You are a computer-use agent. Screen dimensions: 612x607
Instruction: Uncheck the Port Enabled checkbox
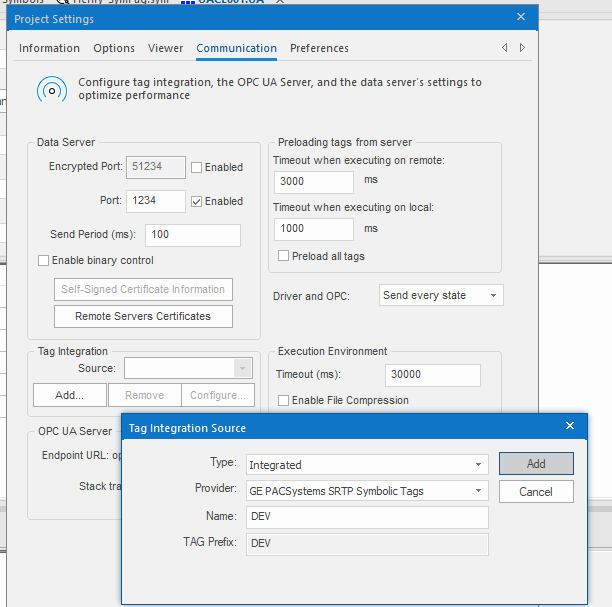[x=197, y=201]
